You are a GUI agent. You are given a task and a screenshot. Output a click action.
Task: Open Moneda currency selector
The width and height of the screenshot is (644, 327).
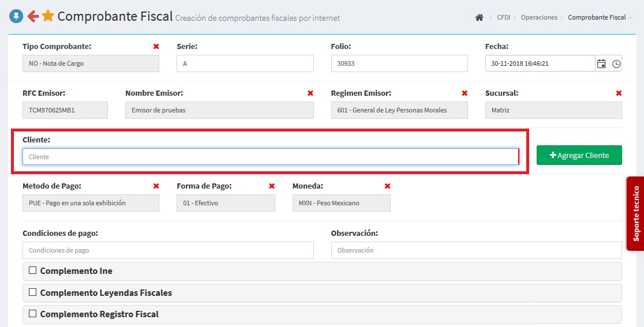341,203
